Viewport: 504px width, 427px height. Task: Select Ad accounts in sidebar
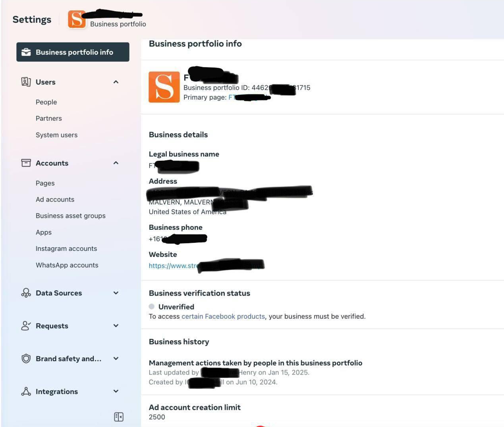click(x=55, y=200)
